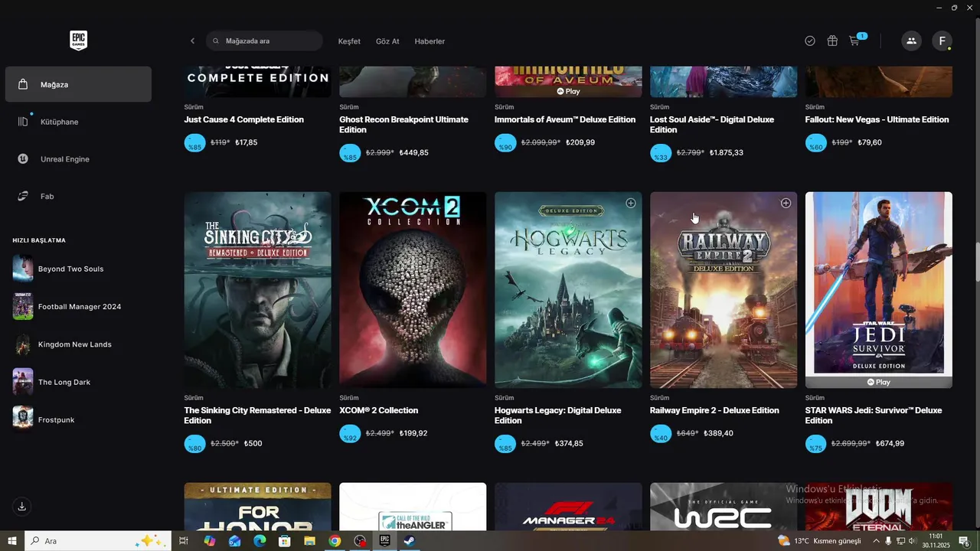Viewport: 980px width, 551px height.
Task: Open the wishlist checkmark icon
Action: click(x=810, y=41)
